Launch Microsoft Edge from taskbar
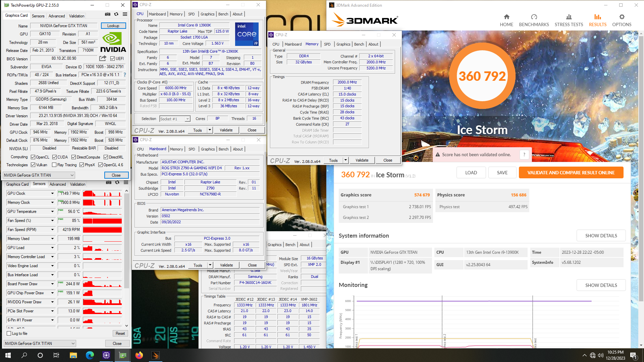Viewport: 644px width, 362px height. pyautogui.click(x=90, y=355)
